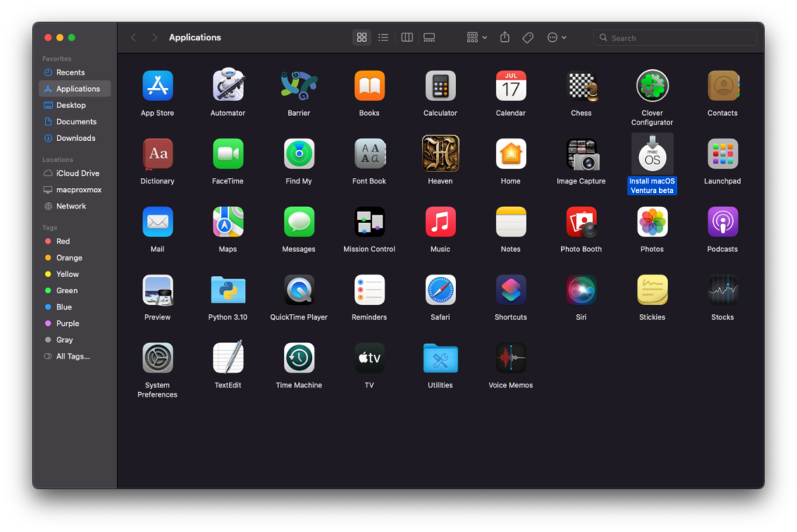The height and width of the screenshot is (532, 797).
Task: Select the Photo Booth icon
Action: pos(581,222)
